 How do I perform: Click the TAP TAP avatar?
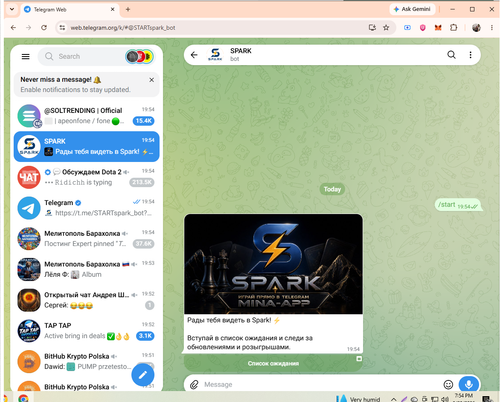point(29,330)
